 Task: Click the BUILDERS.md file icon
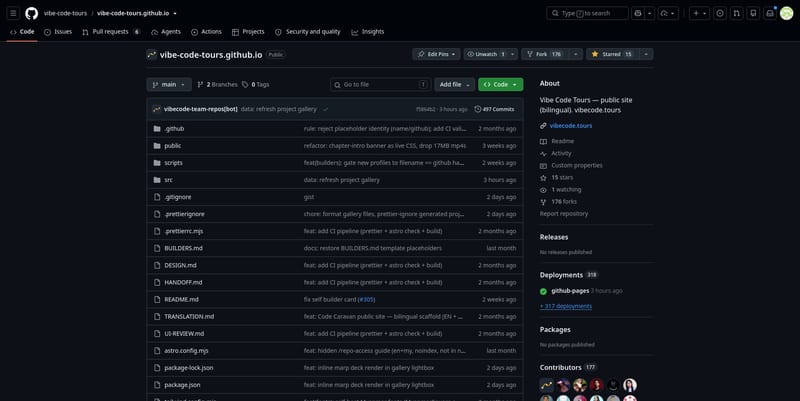[x=157, y=248]
